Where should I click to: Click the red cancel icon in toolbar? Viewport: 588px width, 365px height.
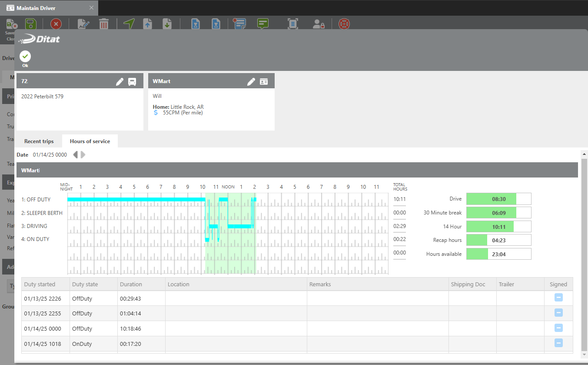pyautogui.click(x=56, y=24)
